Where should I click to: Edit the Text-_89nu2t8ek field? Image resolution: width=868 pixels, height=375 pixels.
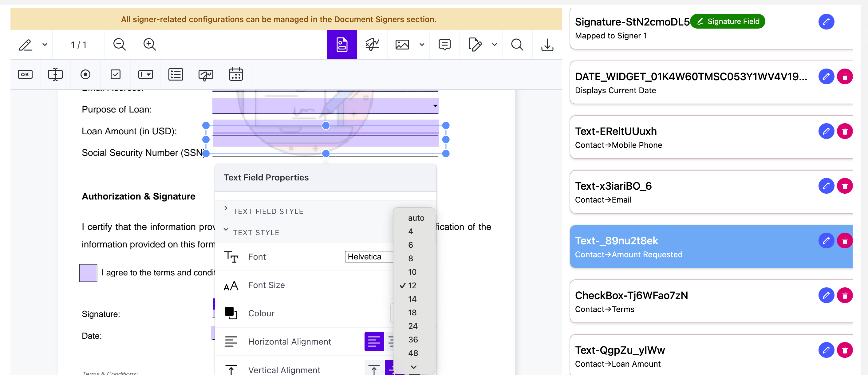click(x=826, y=241)
